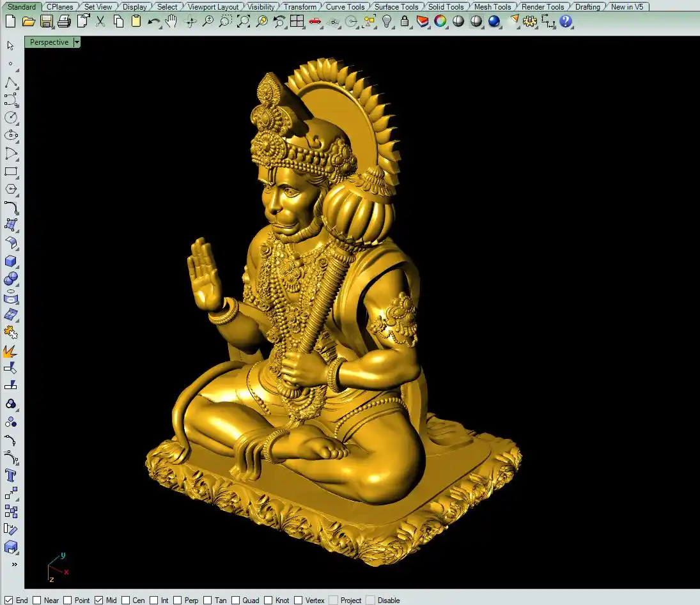Enable the Cen object snap checkbox
Viewport: 700px width, 605px height.
coord(126,600)
